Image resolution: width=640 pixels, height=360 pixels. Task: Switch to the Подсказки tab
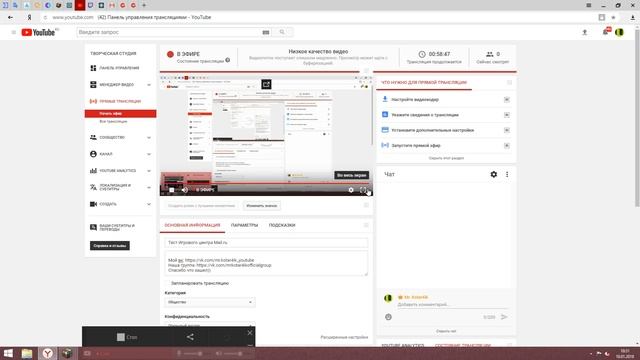click(x=282, y=225)
